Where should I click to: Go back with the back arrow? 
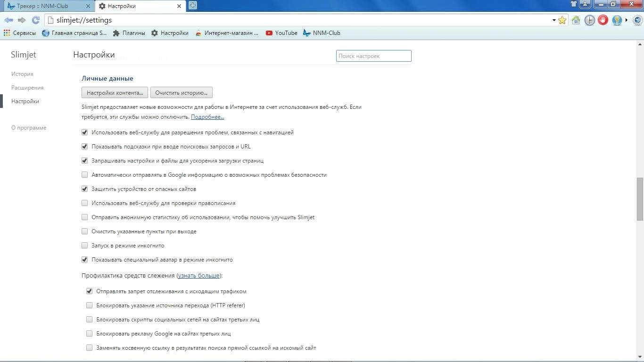pyautogui.click(x=8, y=20)
